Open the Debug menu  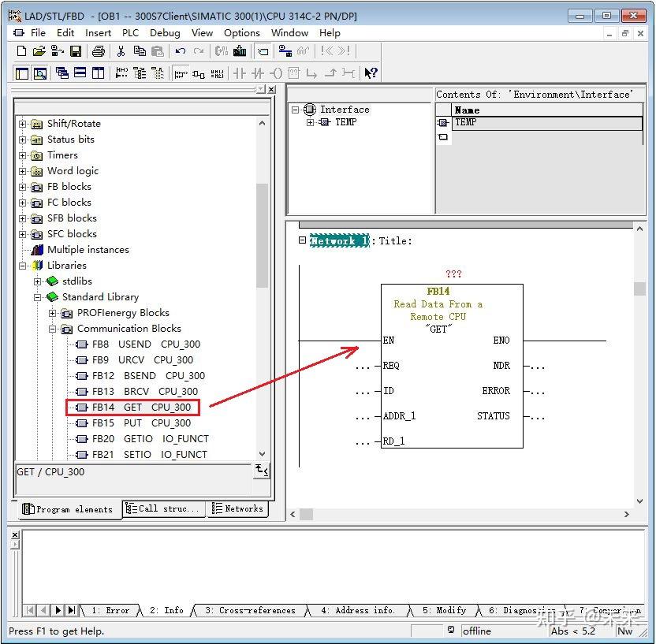pyautogui.click(x=165, y=32)
